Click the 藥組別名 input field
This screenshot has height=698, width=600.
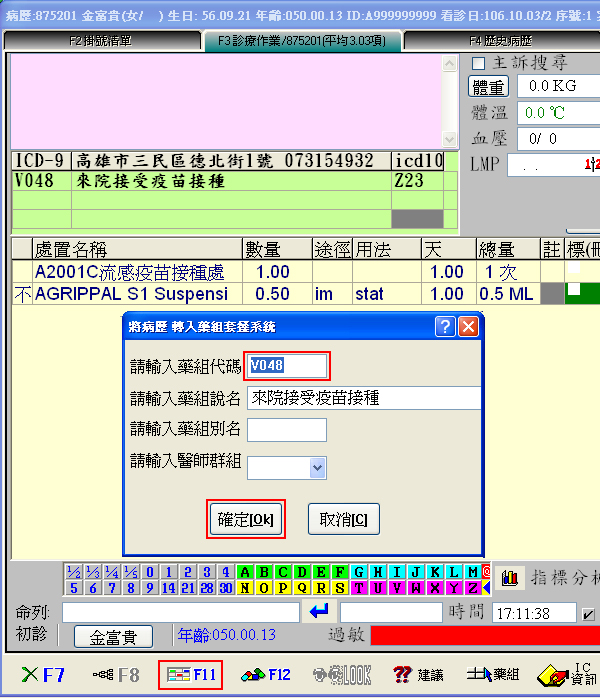point(287,430)
